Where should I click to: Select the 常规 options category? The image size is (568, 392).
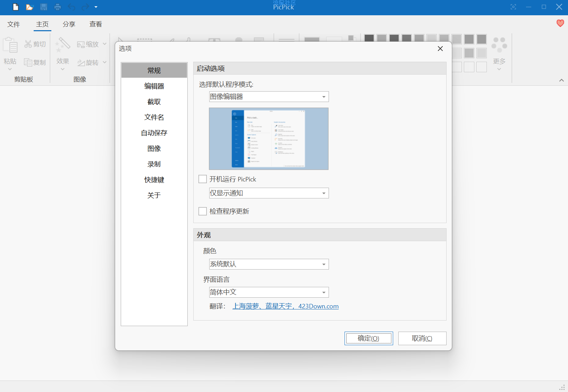(x=154, y=70)
